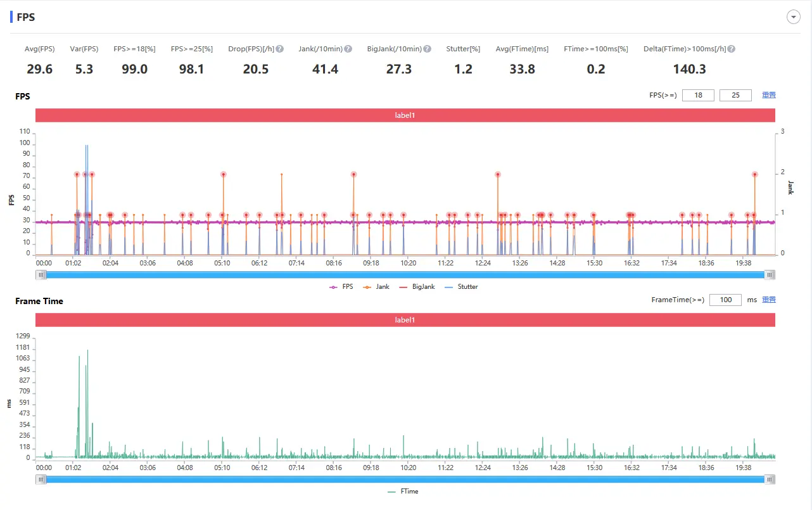This screenshot has width=812, height=510.
Task: Click the Drop(FPS) value 20.5
Action: pos(256,69)
